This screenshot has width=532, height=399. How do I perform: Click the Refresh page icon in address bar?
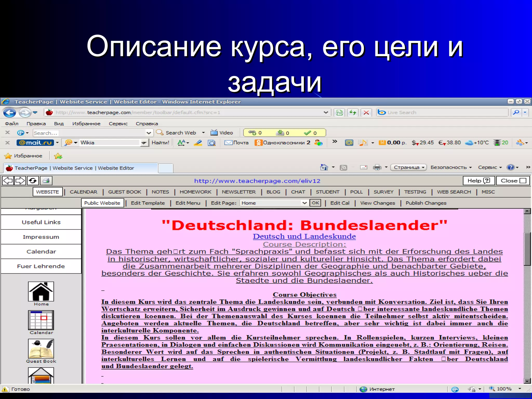353,112
